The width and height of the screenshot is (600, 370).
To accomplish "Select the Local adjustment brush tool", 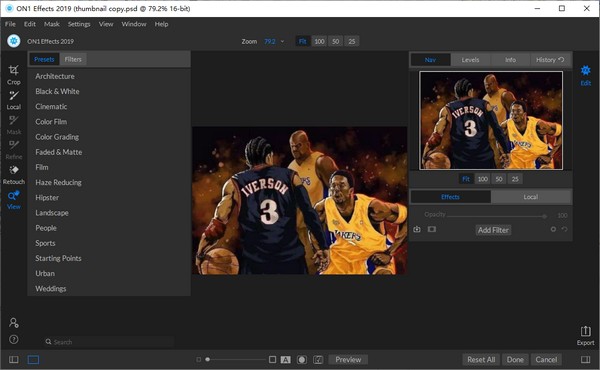I will click(x=13, y=100).
